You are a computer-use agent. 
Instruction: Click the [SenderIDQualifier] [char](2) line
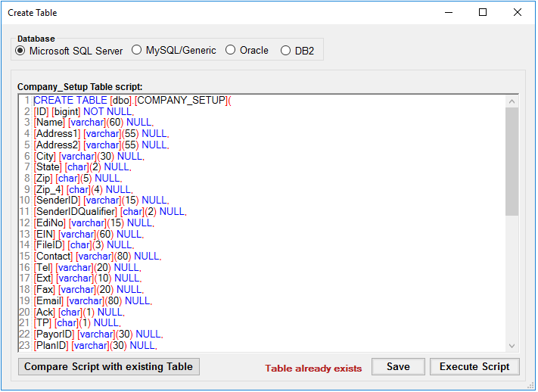(x=110, y=212)
